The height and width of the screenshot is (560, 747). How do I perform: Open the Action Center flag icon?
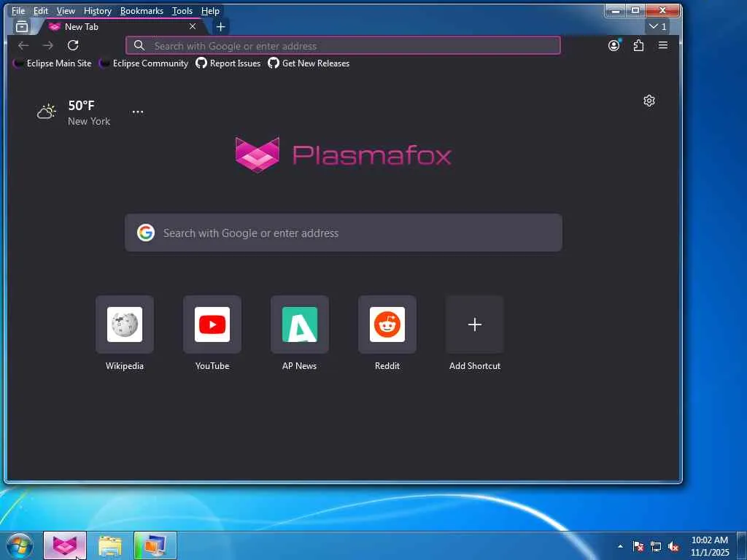(x=638, y=546)
